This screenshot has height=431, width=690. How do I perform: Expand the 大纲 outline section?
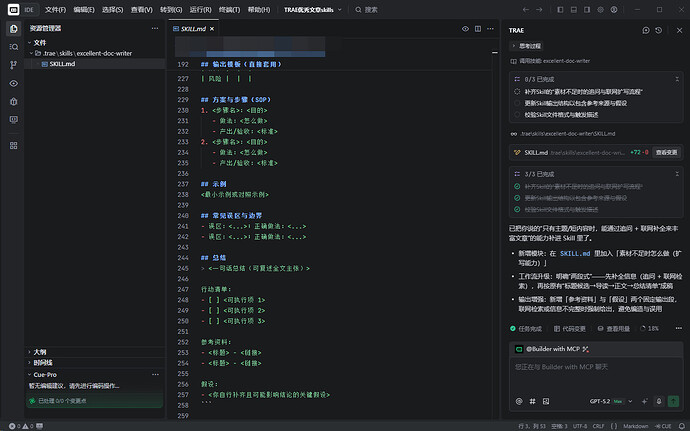[40, 352]
